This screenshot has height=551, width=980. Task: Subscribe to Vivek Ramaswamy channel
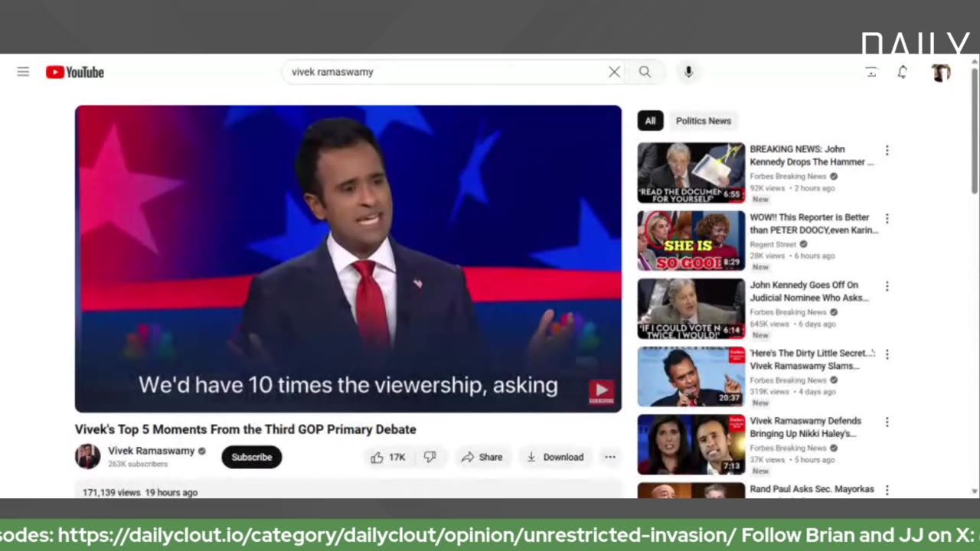[x=252, y=458]
